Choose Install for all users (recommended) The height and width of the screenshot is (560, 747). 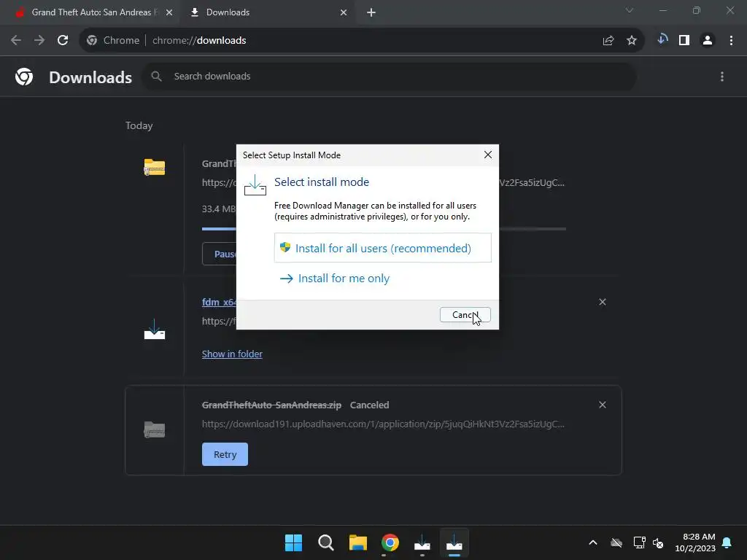coord(382,248)
